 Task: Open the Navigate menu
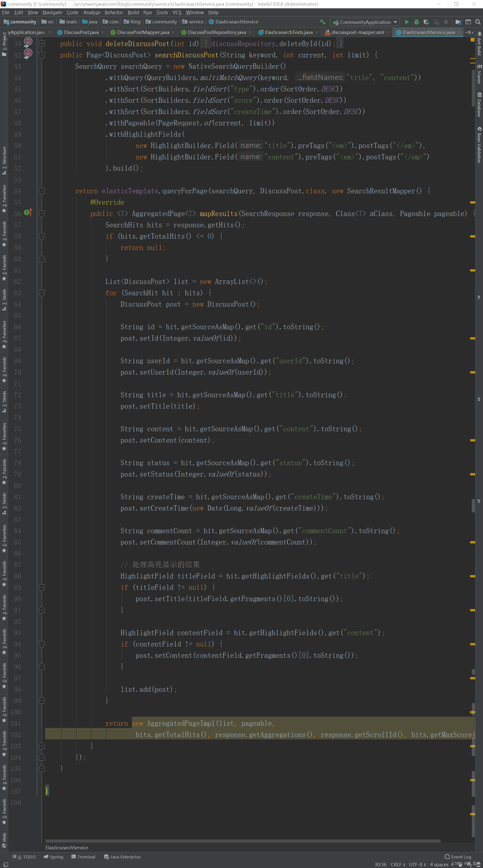(x=52, y=13)
